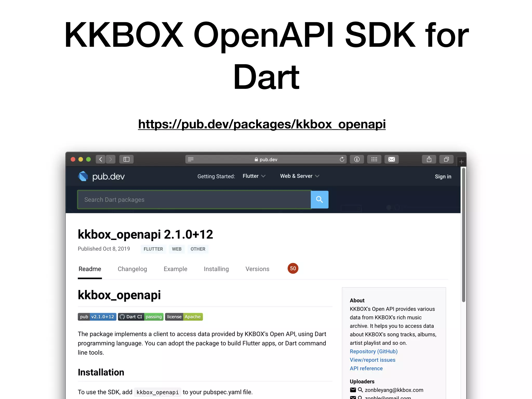Open the View/report issues link
The image size is (532, 399).
(x=373, y=360)
